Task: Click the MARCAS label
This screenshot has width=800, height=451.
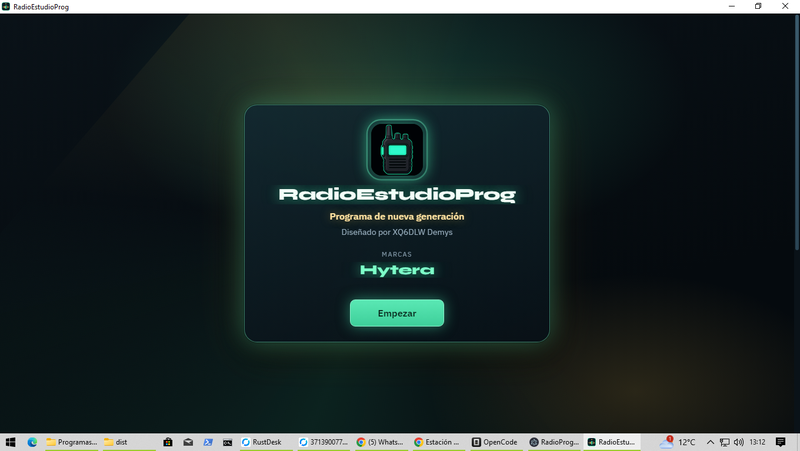Action: click(x=396, y=254)
